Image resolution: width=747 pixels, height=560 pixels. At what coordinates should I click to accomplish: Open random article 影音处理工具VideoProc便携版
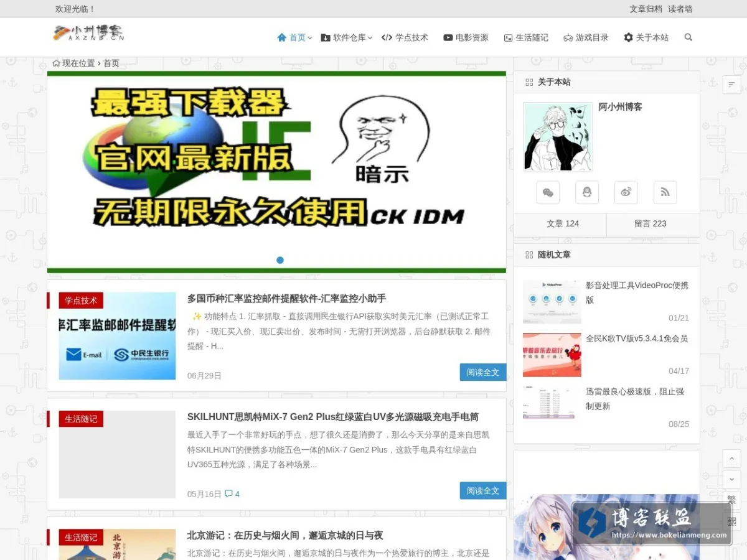[637, 292]
